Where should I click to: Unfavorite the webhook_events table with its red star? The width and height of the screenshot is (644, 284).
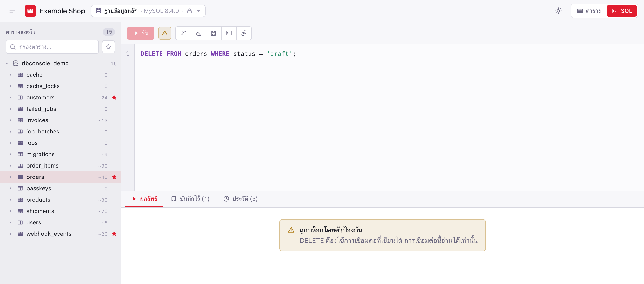(114, 234)
